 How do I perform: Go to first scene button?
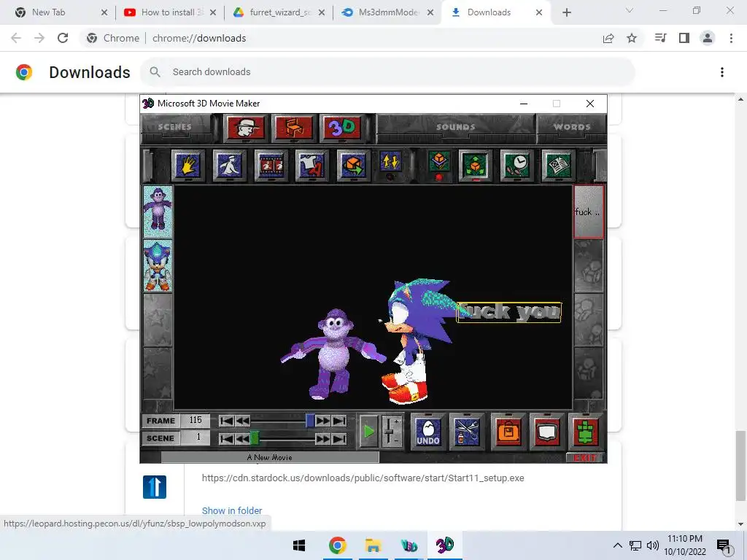point(226,438)
